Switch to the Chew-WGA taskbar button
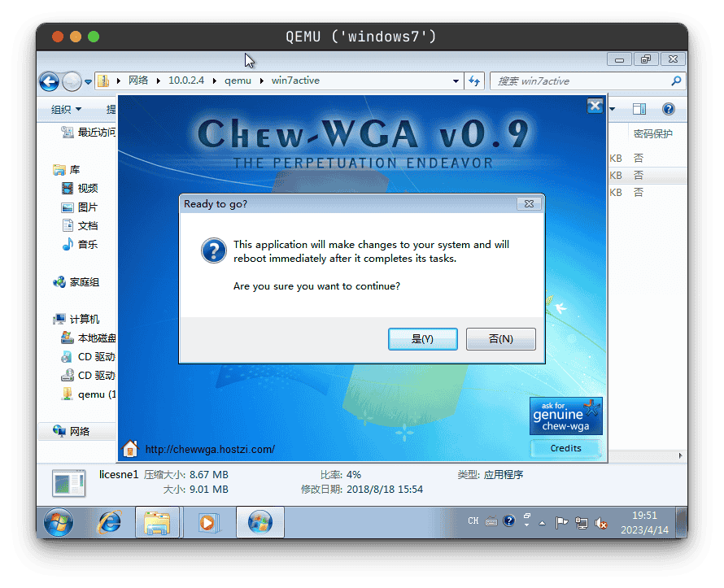 [260, 522]
